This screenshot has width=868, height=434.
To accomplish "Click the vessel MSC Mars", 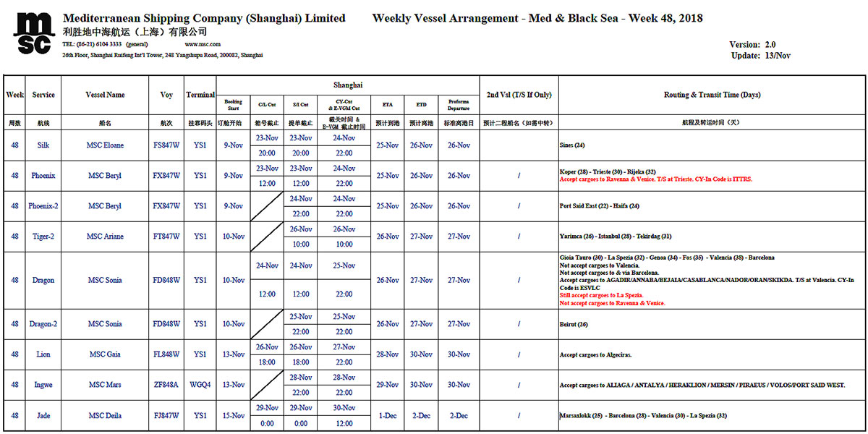I will point(105,385).
